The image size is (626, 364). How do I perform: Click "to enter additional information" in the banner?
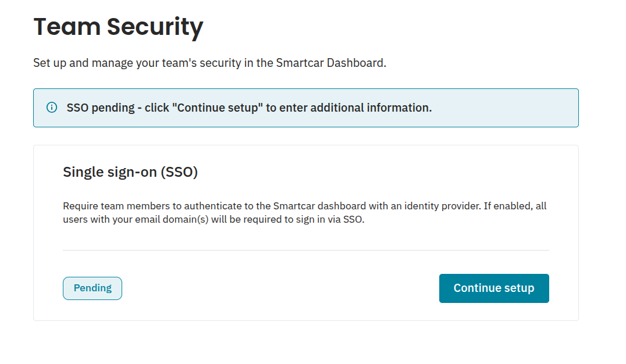pos(349,108)
